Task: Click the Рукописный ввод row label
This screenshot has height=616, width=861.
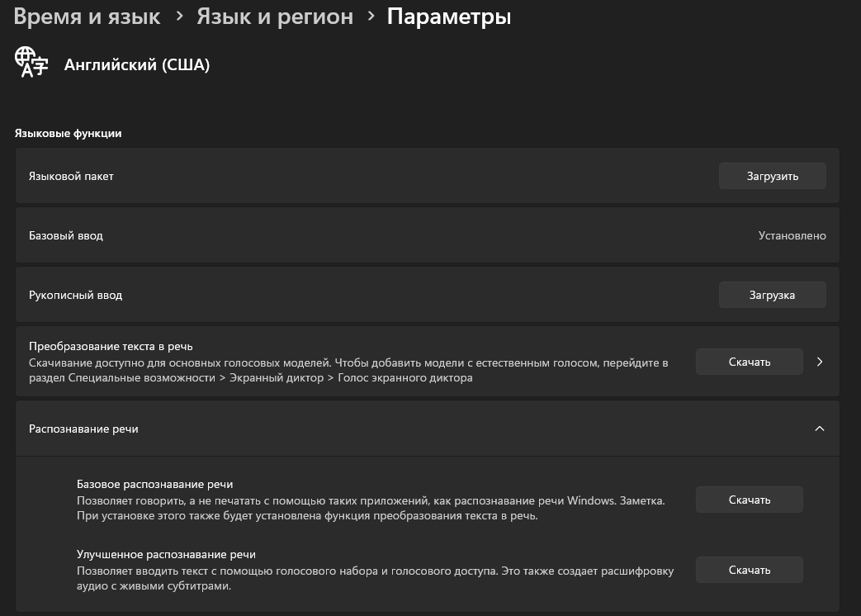Action: click(75, 295)
